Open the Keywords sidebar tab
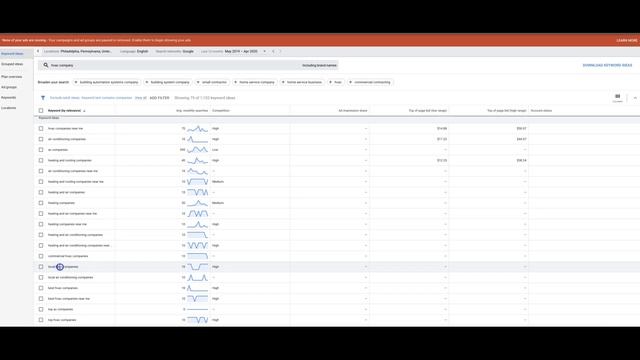The width and height of the screenshot is (640, 360). (x=9, y=98)
